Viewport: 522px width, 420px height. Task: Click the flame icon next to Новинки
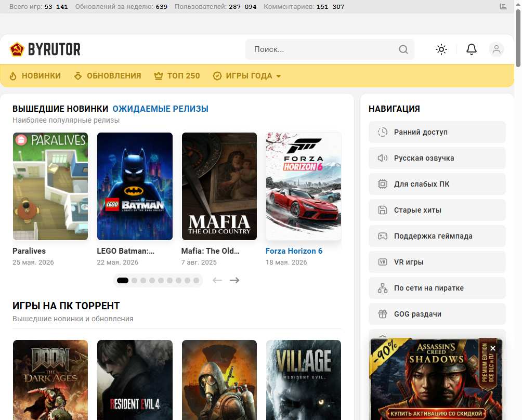tap(13, 76)
